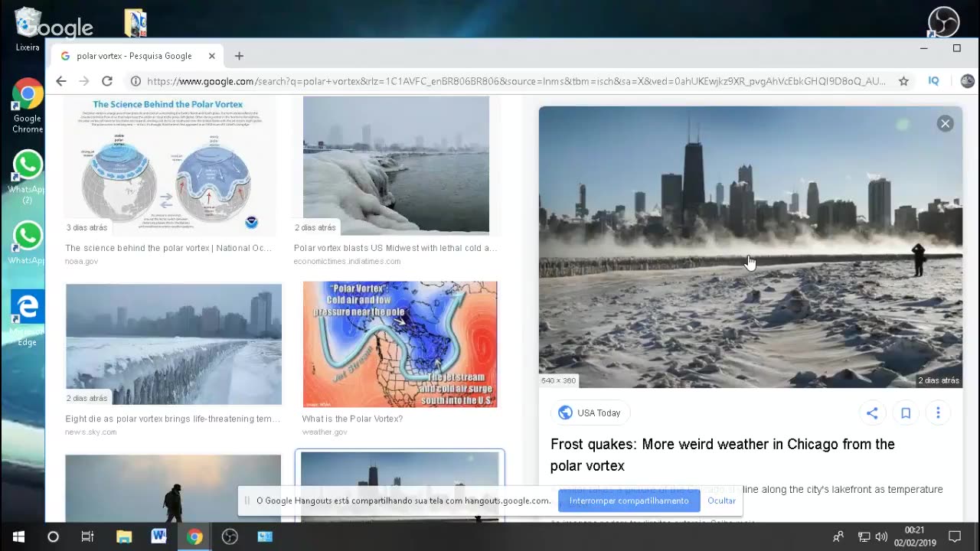
Task: Share the Chicago frost quakes image
Action: click(x=872, y=413)
